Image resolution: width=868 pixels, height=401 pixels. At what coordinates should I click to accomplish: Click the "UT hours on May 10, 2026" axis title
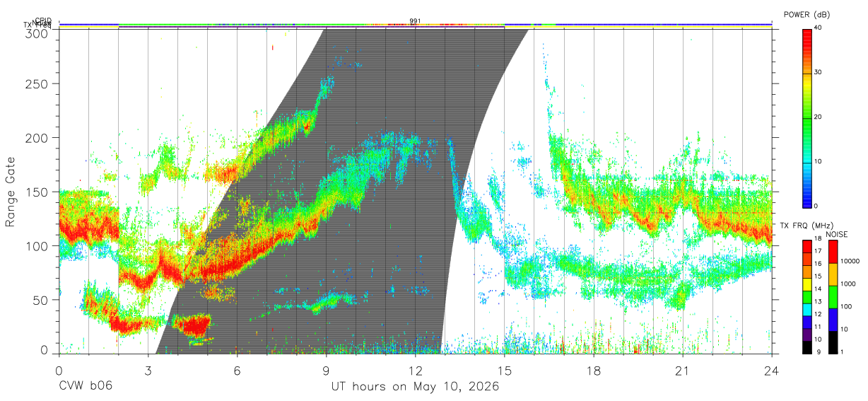(415, 386)
